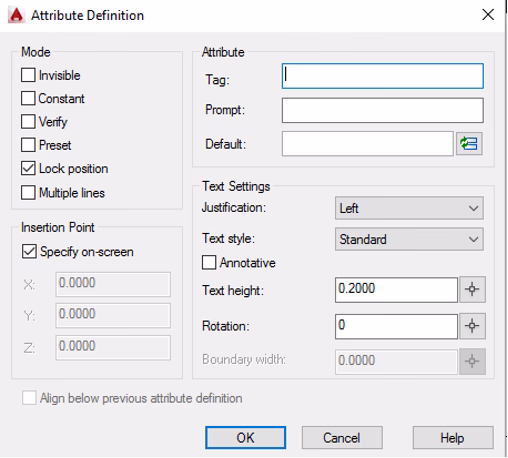Focus the Prompt text field

[383, 110]
